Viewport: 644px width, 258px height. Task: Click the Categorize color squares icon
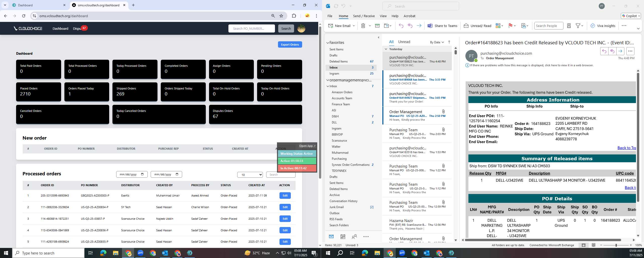tap(498, 26)
